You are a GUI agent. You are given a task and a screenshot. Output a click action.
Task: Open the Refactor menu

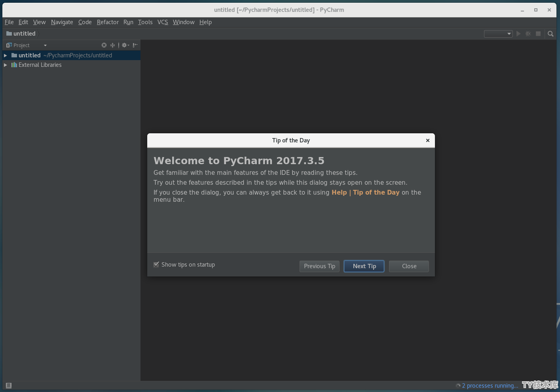108,22
